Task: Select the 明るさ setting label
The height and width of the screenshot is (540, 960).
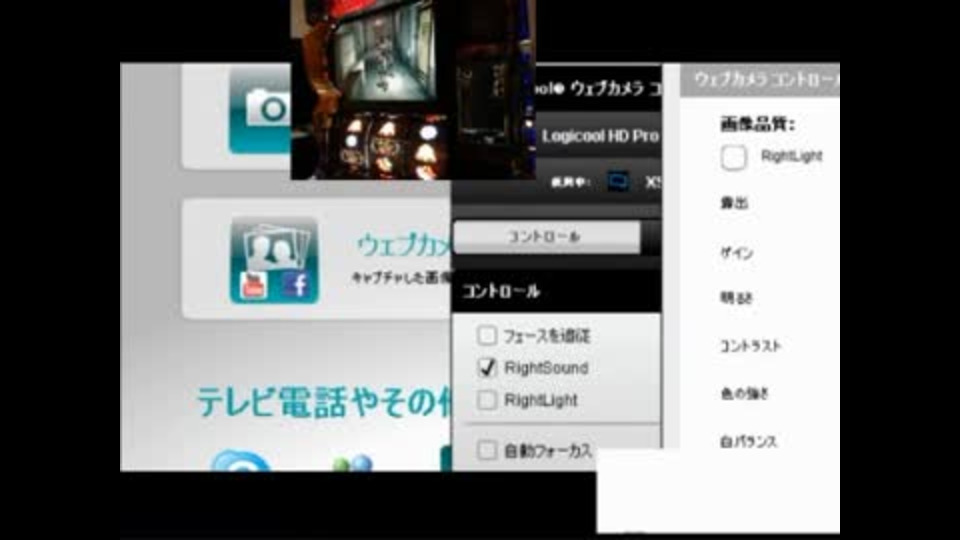Action: tap(736, 298)
